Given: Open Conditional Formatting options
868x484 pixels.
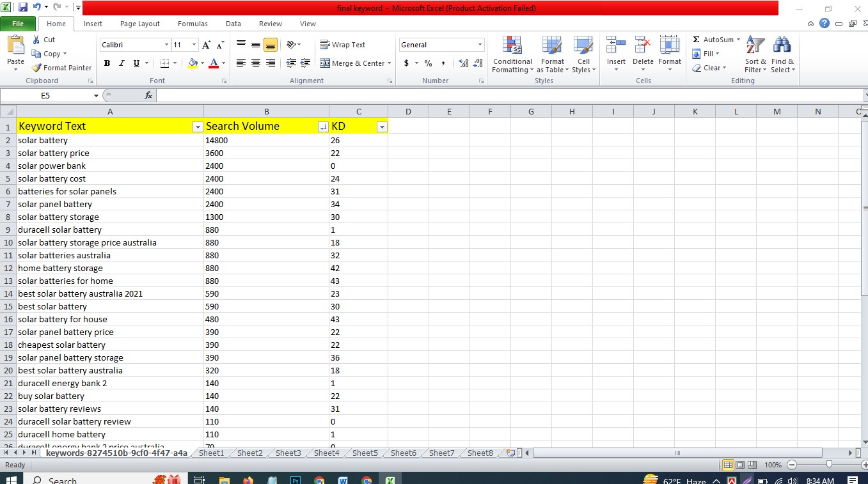Looking at the screenshot, I should pyautogui.click(x=512, y=55).
